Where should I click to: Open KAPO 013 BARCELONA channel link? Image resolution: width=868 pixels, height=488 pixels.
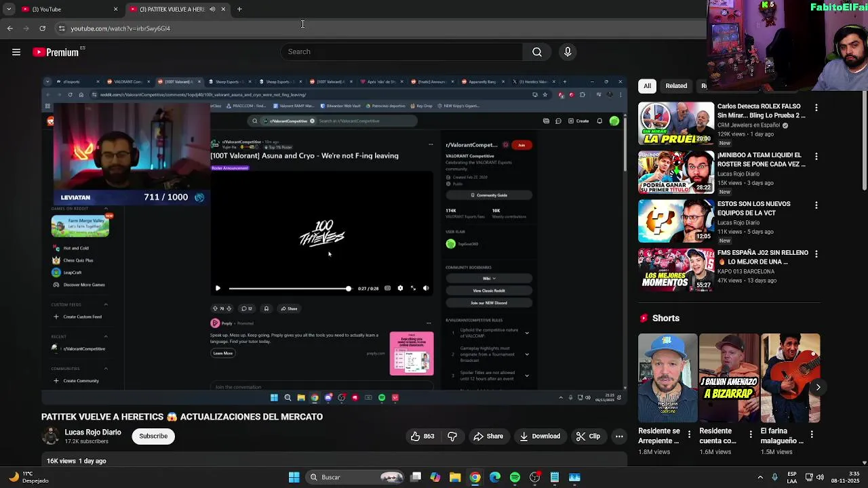pos(746,272)
